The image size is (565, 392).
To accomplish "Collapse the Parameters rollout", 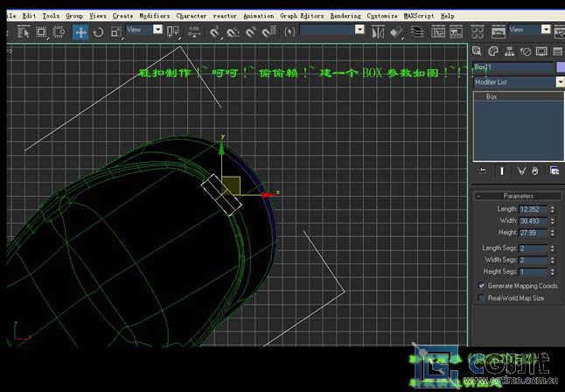I will click(x=518, y=196).
